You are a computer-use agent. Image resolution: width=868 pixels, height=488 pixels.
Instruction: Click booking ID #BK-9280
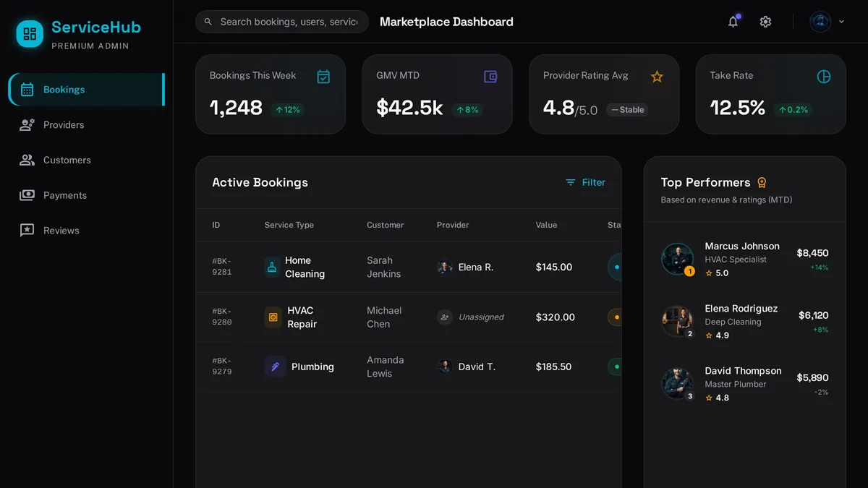[x=222, y=317]
